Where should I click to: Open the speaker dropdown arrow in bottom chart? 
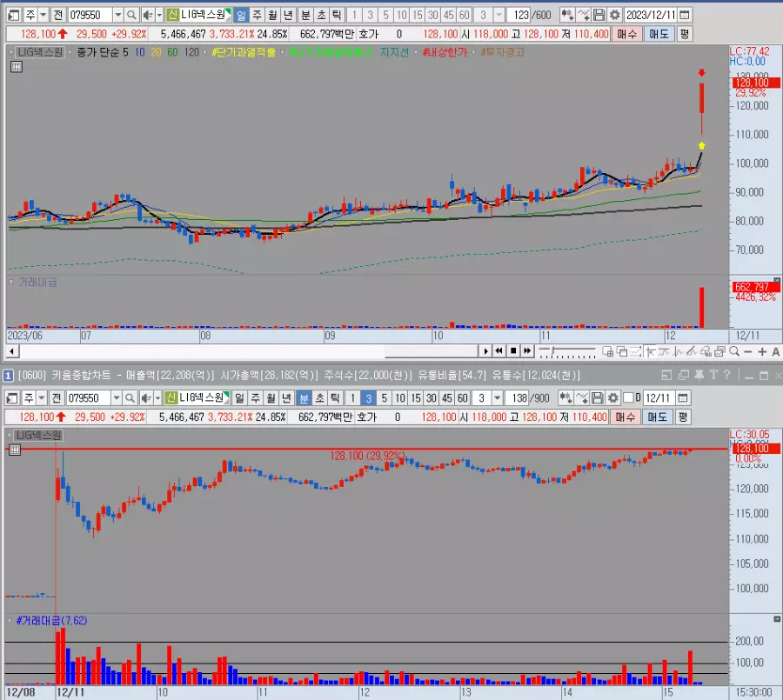157,398
